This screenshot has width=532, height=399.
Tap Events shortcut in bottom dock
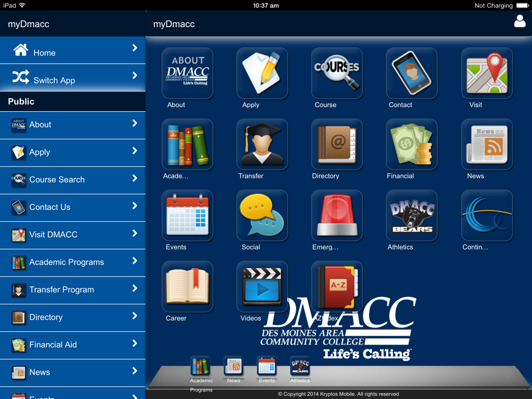(x=267, y=366)
